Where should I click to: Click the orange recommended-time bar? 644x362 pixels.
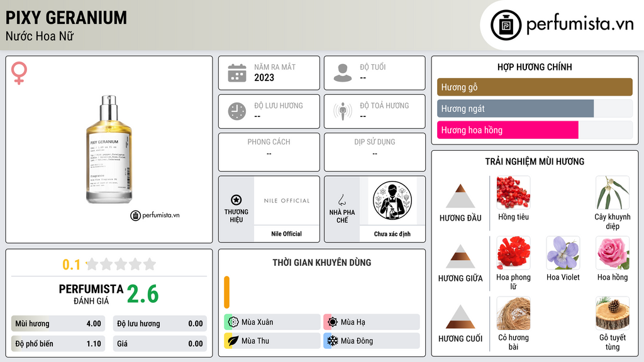pos(226,292)
